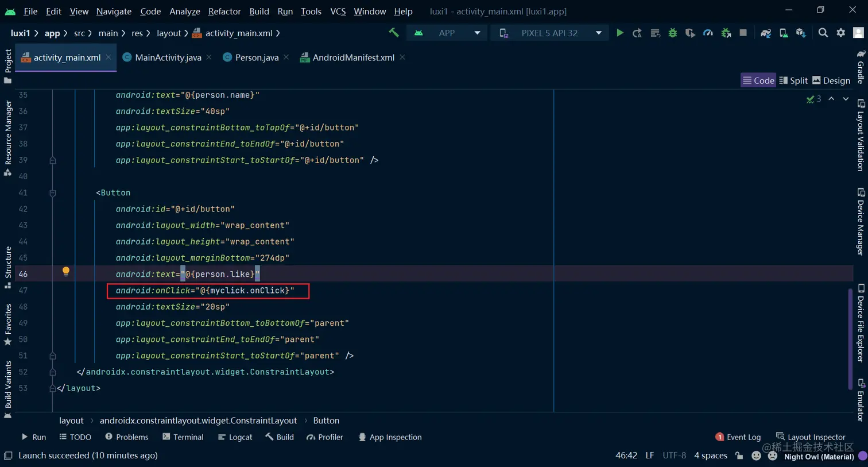The width and height of the screenshot is (868, 467).
Task: Open the Profiler tool window
Action: coord(324,437)
